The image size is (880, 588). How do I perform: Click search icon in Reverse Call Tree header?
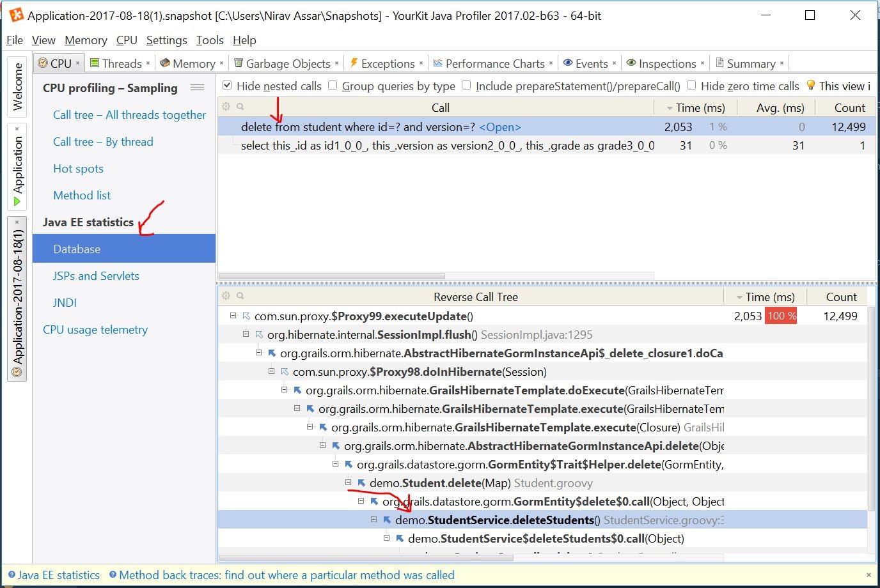[x=240, y=296]
